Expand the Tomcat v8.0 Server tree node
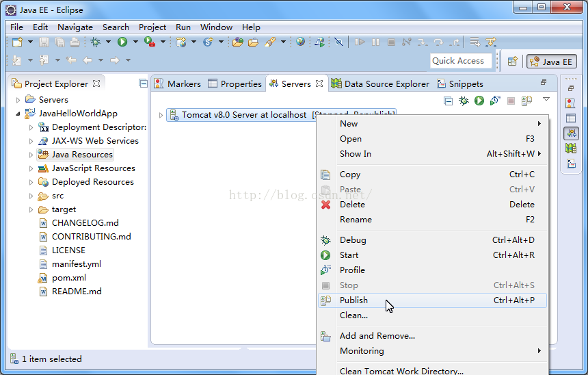The image size is (588, 375). (161, 115)
